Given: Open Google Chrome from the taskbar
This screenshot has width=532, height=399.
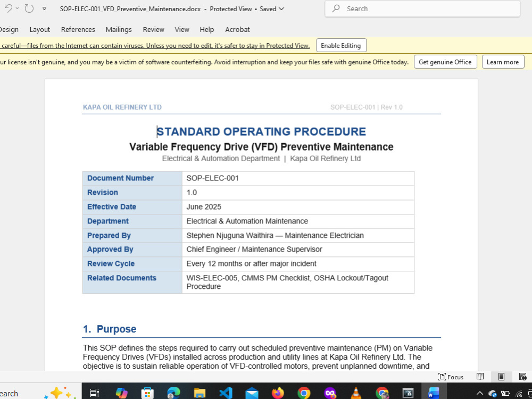Looking at the screenshot, I should 304,393.
